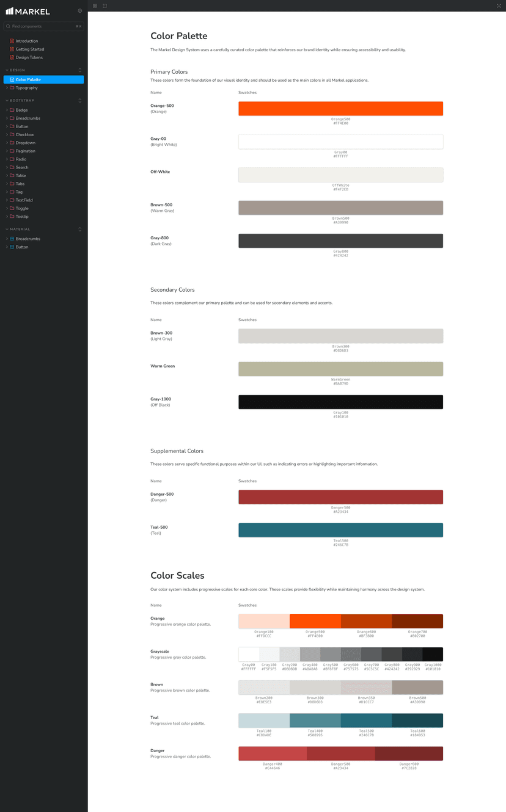506x812 pixels.
Task: Expand the Table folder chevron
Action: pyautogui.click(x=7, y=175)
